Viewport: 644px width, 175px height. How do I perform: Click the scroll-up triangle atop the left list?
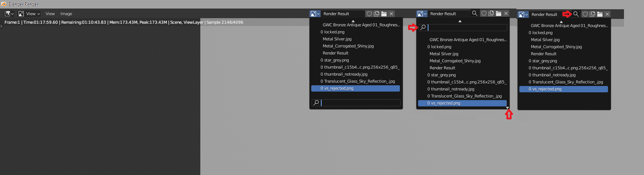353,21
